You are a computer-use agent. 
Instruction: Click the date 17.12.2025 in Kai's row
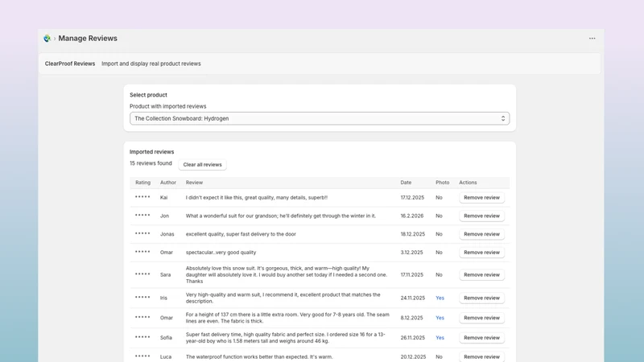point(412,197)
